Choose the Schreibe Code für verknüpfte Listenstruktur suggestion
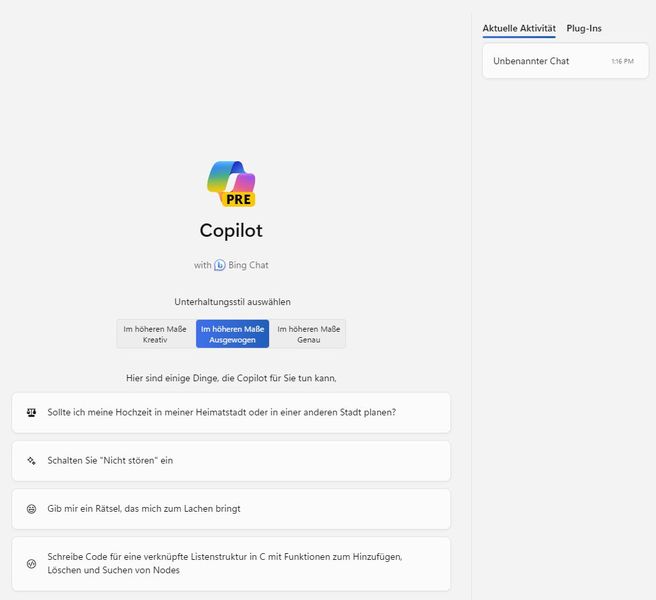This screenshot has height=600, width=656. pyautogui.click(x=231, y=564)
